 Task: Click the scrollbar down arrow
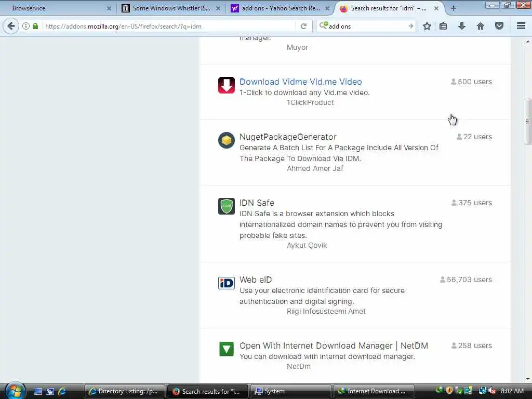(x=527, y=379)
